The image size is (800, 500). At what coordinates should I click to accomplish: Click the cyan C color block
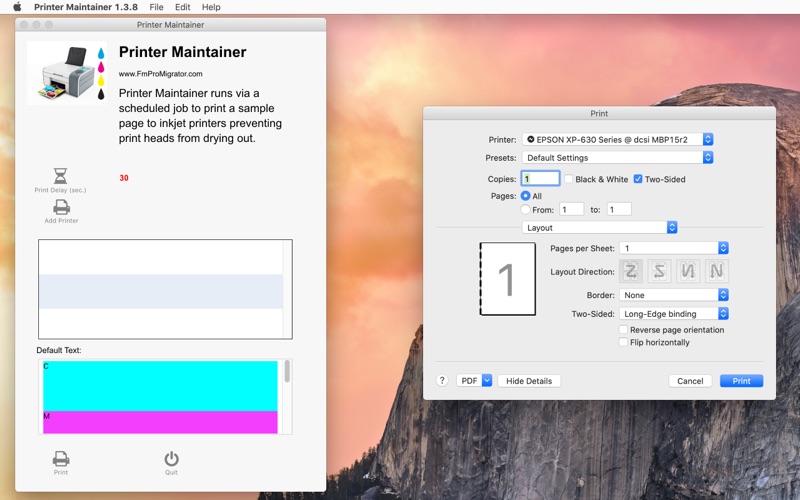point(160,386)
